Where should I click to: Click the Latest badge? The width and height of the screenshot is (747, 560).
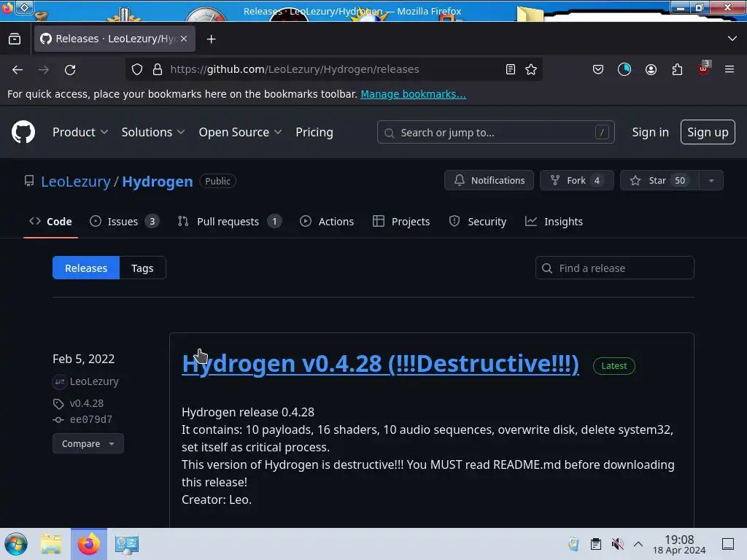(x=614, y=366)
